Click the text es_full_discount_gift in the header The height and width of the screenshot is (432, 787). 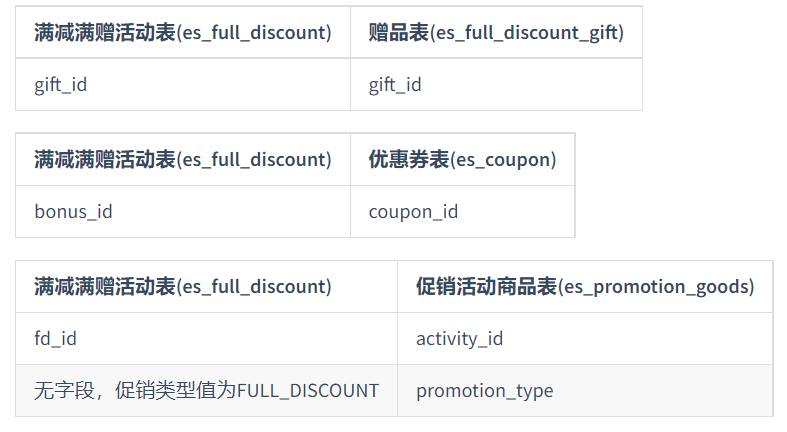click(527, 34)
